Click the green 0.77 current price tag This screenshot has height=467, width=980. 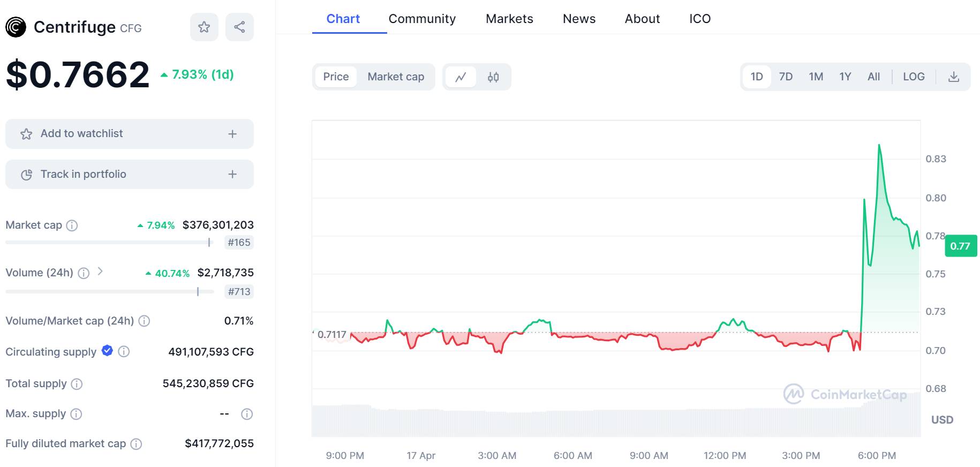point(961,246)
